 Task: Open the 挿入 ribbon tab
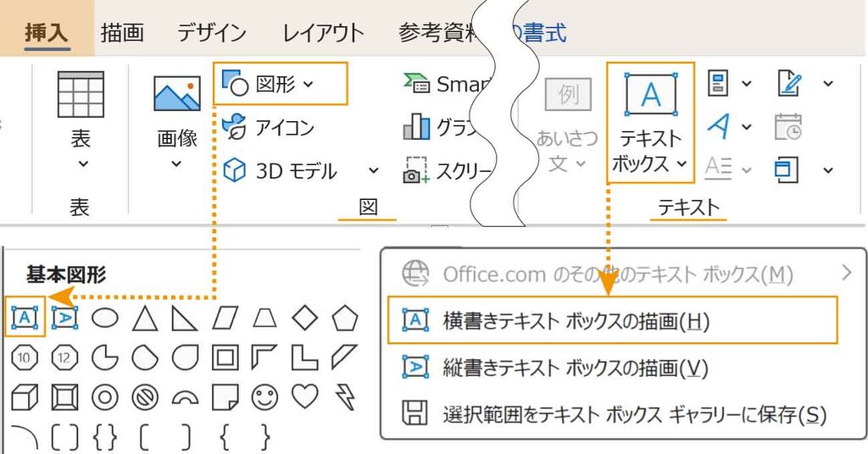(x=47, y=31)
